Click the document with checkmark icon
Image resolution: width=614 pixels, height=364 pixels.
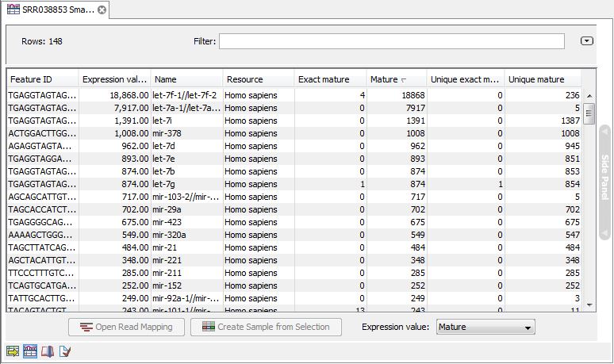point(65,351)
